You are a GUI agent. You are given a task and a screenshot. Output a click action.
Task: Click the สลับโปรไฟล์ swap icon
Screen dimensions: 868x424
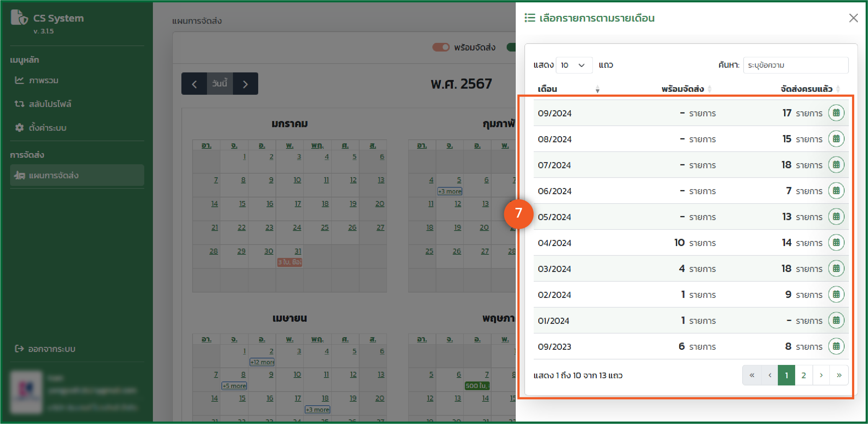[19, 104]
